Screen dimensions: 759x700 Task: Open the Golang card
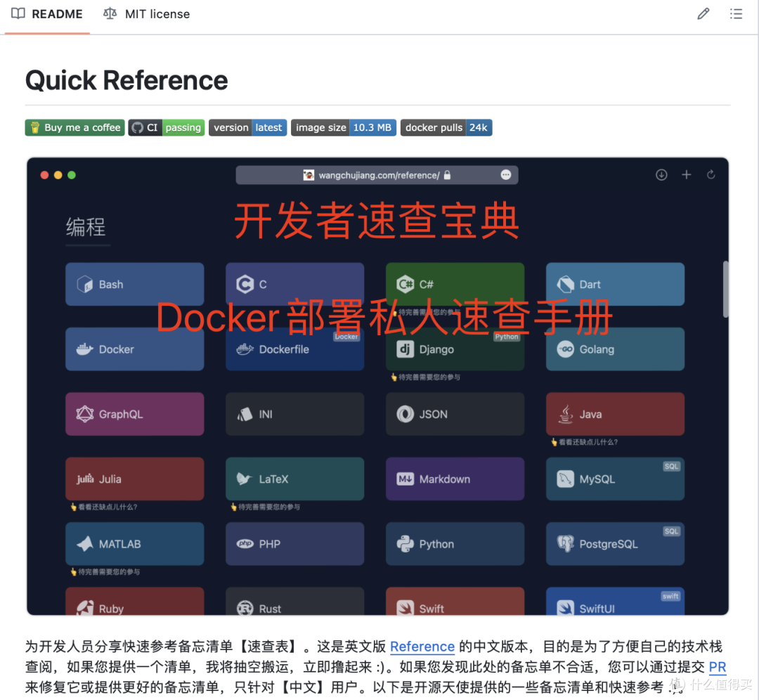[615, 349]
